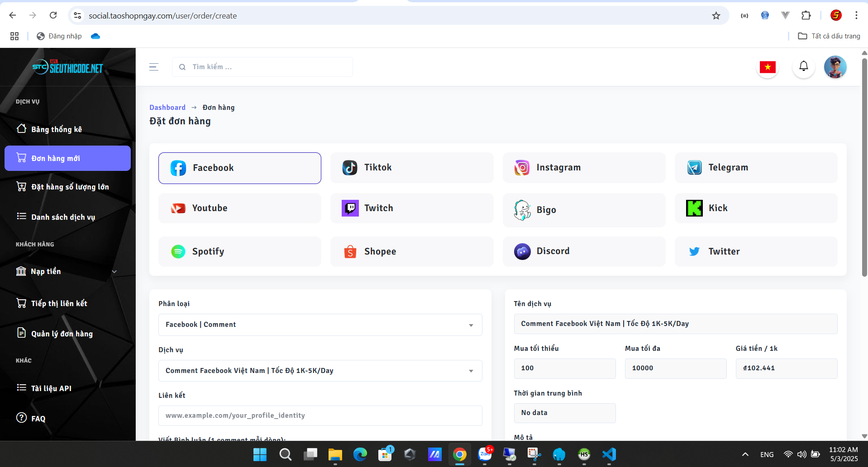This screenshot has height=467, width=868.
Task: Select the Tiktok platform
Action: pyautogui.click(x=411, y=168)
